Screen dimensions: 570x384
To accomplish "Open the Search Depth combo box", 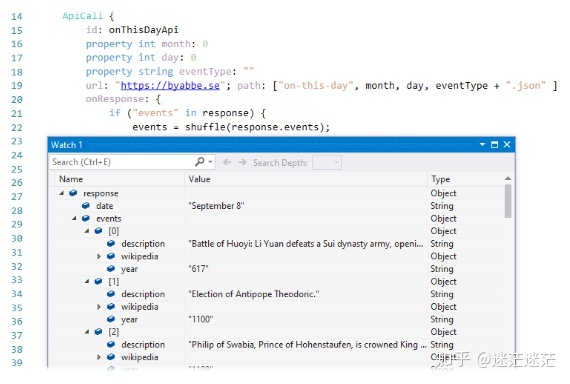I will [x=327, y=163].
